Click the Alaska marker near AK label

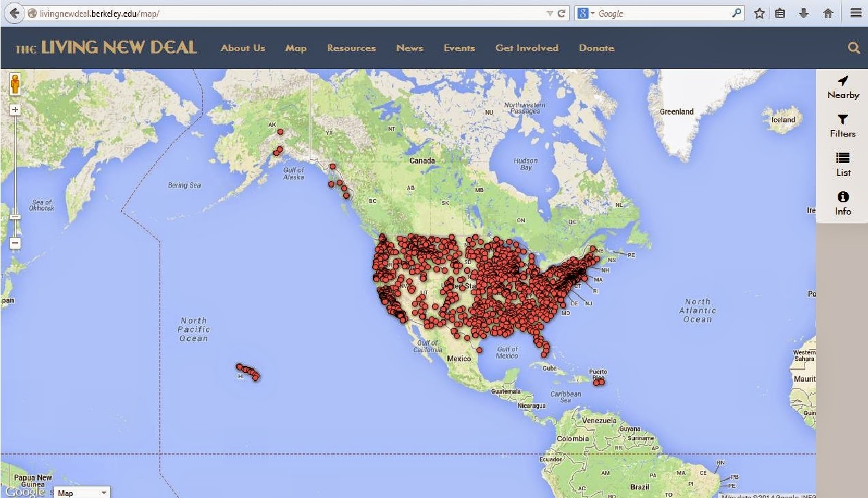click(x=280, y=132)
